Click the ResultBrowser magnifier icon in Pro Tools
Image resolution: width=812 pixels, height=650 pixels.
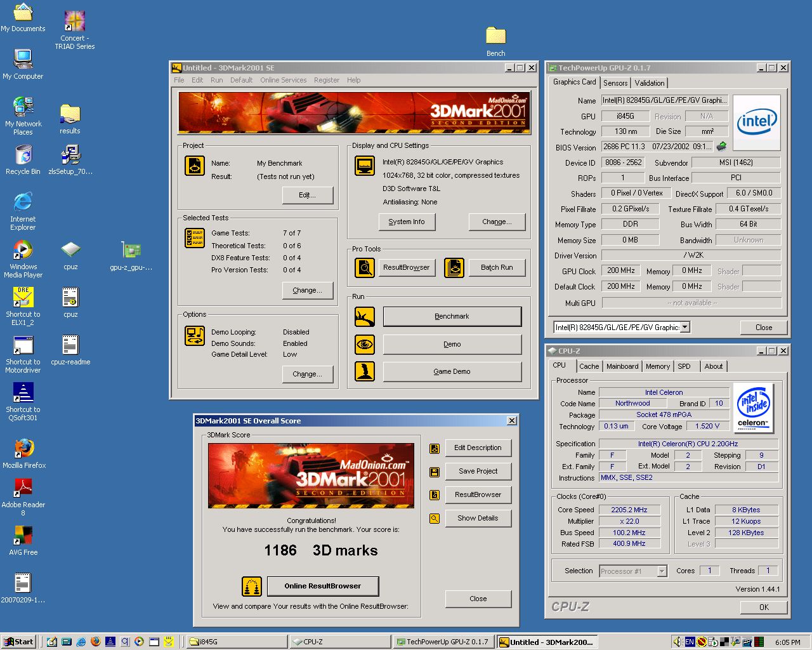[365, 268]
